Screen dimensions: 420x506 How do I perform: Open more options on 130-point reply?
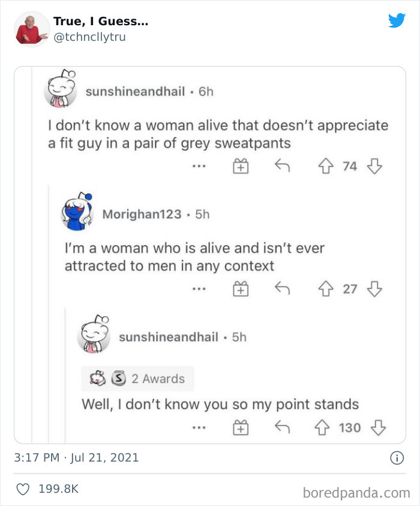tap(199, 428)
